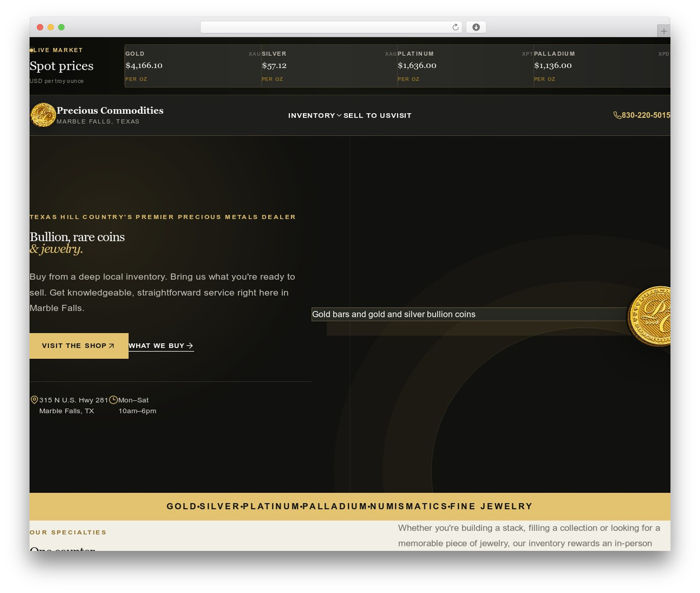Select the Palladium spot price card
700x593 pixels.
click(x=602, y=66)
